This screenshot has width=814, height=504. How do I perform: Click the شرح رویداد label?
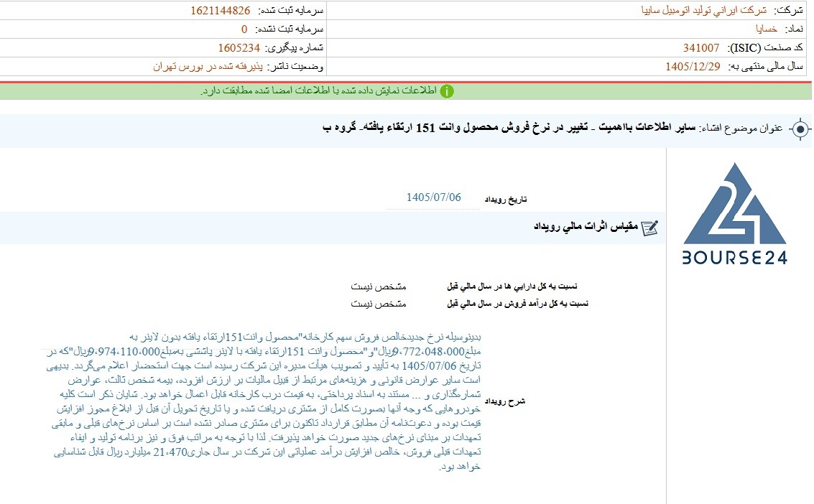(505, 401)
